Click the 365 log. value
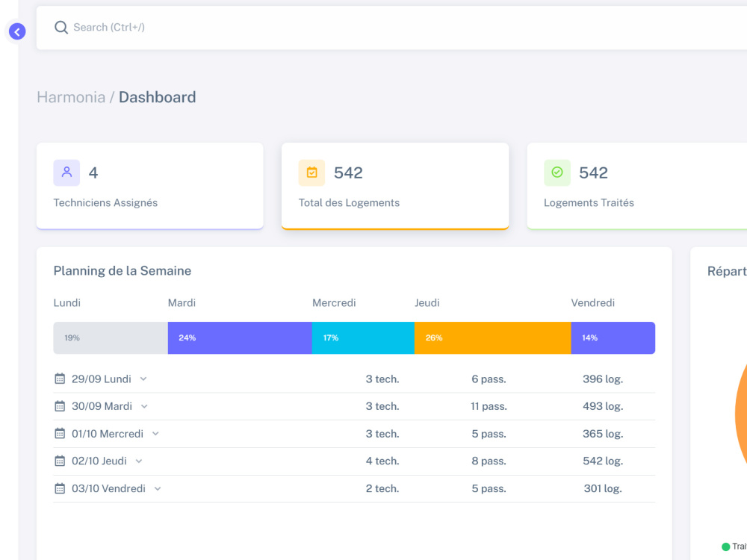This screenshot has width=747, height=560. (603, 434)
